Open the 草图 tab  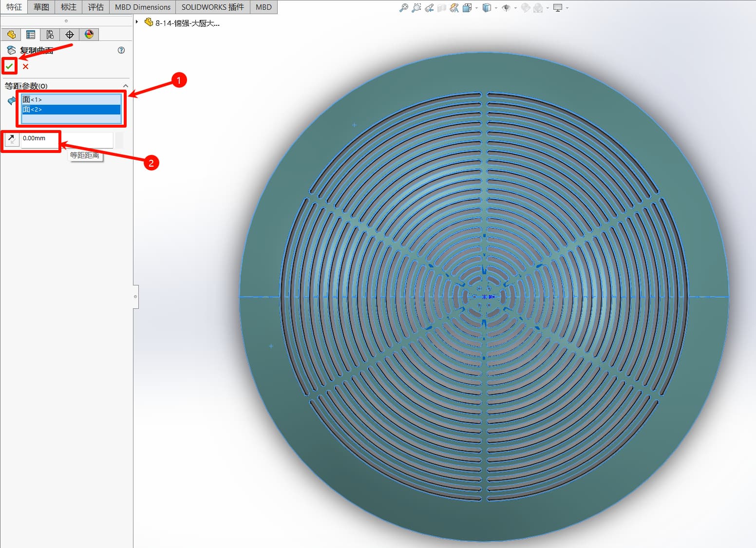point(41,7)
